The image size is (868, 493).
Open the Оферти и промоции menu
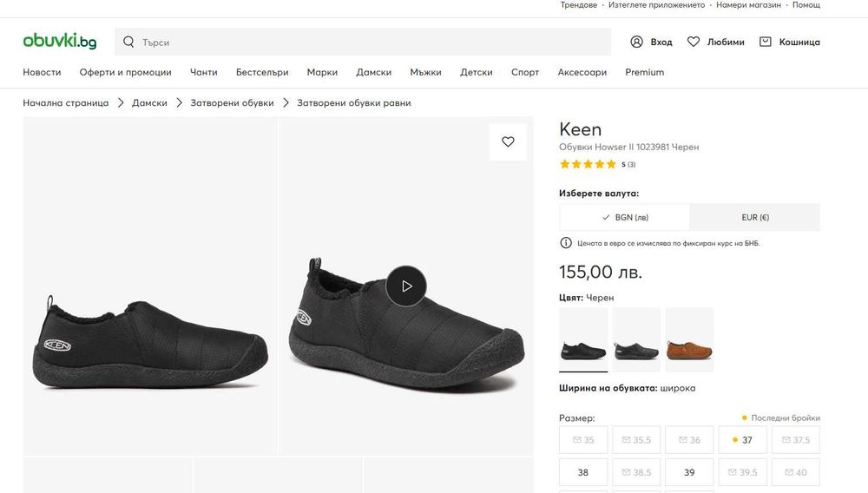tap(125, 72)
